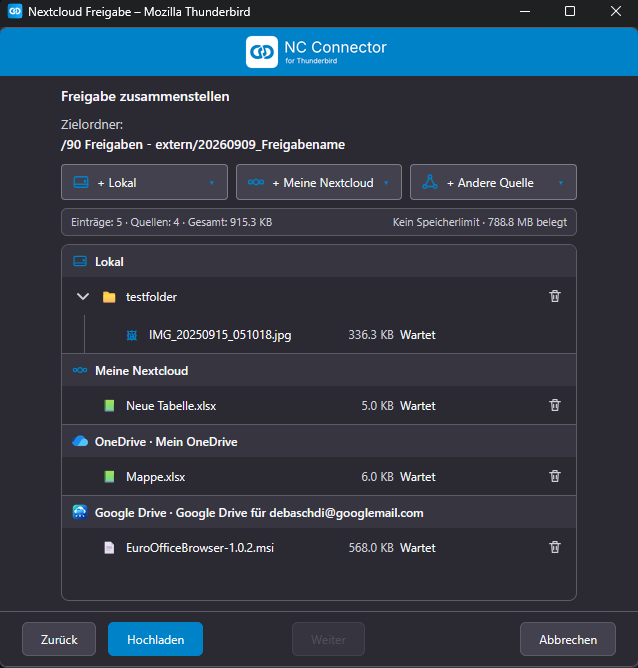Start upload with the Hochladen button
This screenshot has width=638, height=668.
(155, 639)
